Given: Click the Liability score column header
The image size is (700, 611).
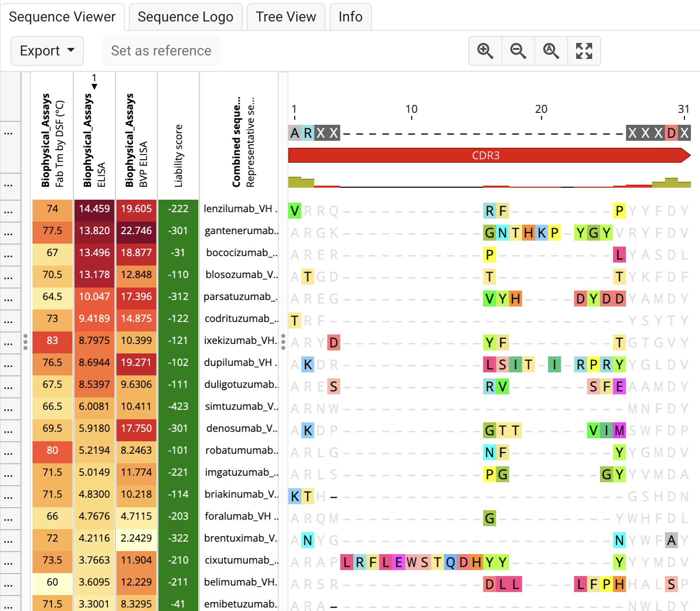Looking at the screenshot, I should (x=178, y=156).
